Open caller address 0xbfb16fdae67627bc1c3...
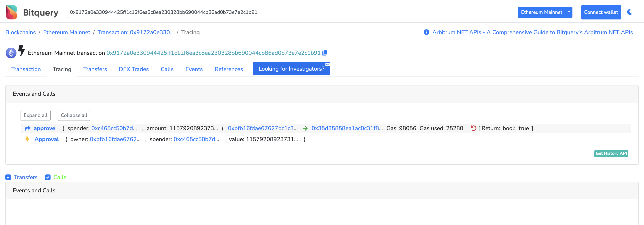Viewport: 644px width, 225px height. point(263,128)
